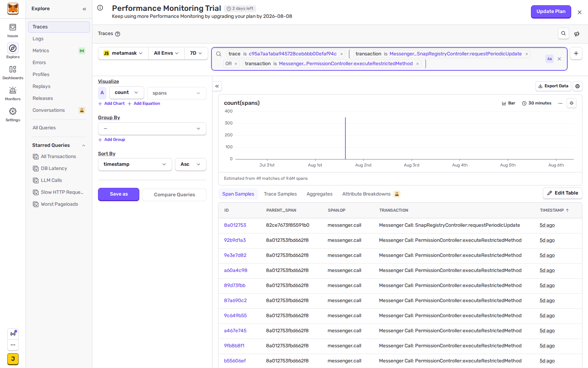Click the Add Group link
Image resolution: width=588 pixels, height=368 pixels.
pos(112,140)
